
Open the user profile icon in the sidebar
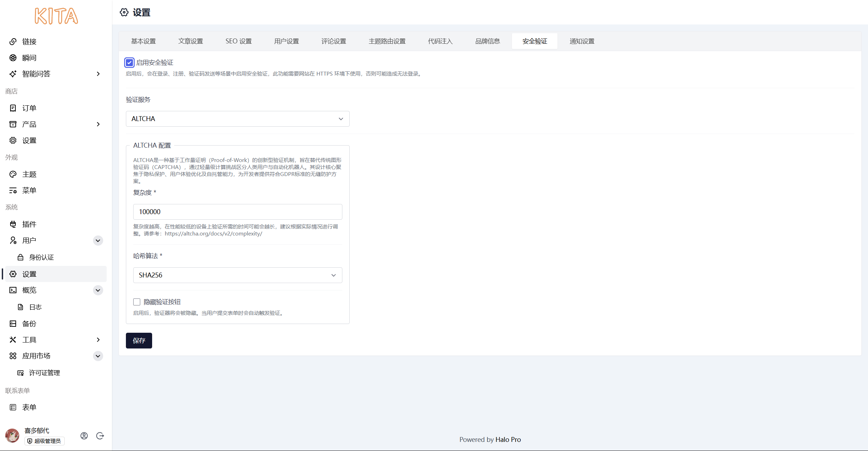84,436
